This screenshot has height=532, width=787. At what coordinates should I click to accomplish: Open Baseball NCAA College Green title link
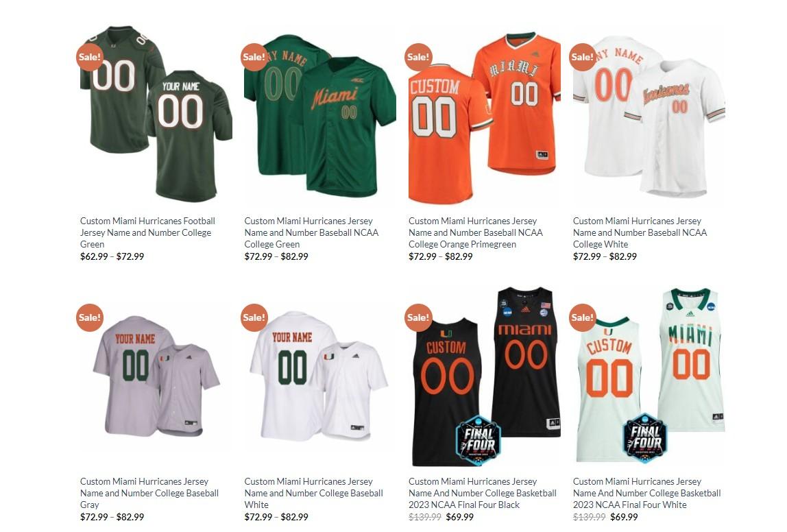[x=311, y=232]
